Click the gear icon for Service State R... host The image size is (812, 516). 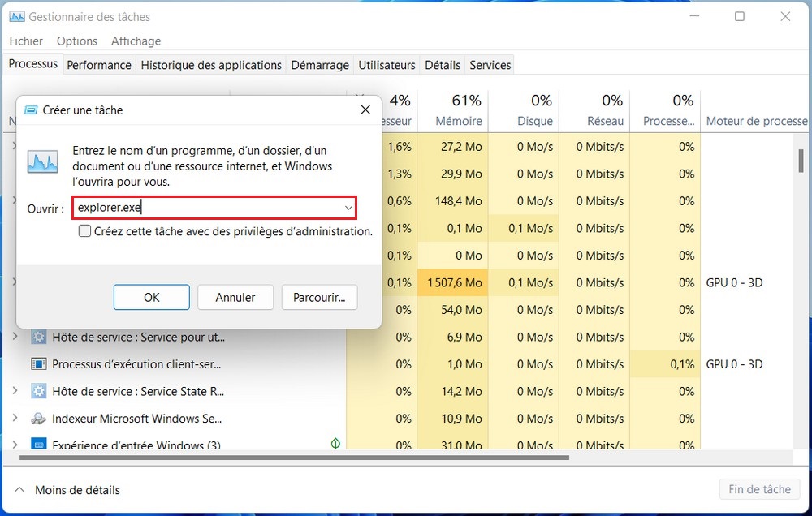[x=38, y=392]
